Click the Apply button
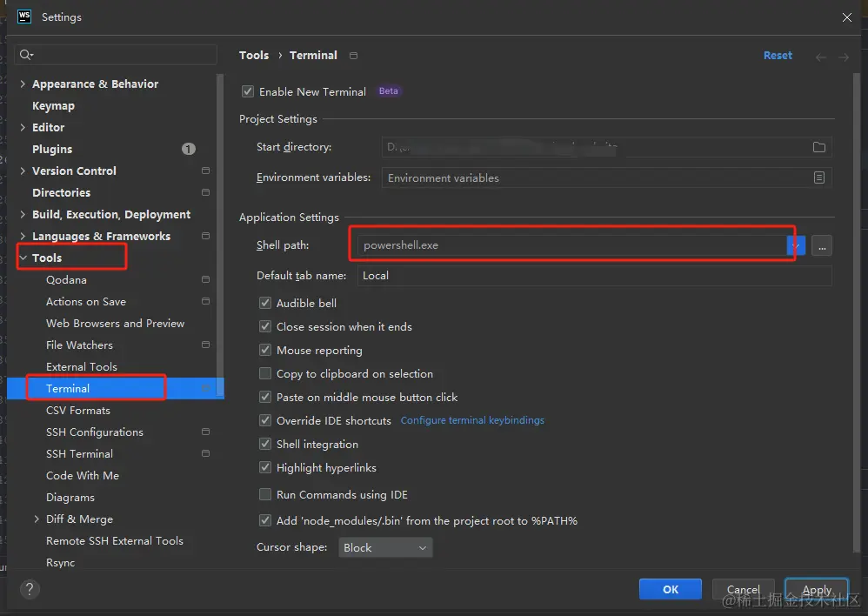Screen dimensions: 868x616 tap(817, 589)
